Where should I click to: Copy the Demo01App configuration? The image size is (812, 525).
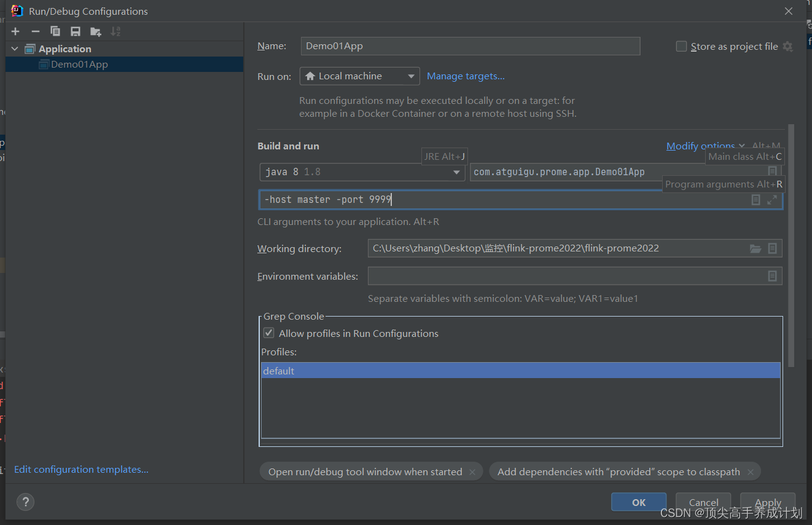pos(55,31)
